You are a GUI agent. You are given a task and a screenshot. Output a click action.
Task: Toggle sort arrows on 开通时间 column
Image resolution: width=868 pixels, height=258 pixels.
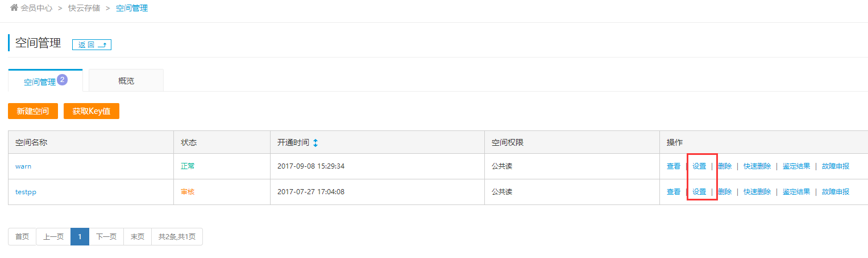(315, 143)
